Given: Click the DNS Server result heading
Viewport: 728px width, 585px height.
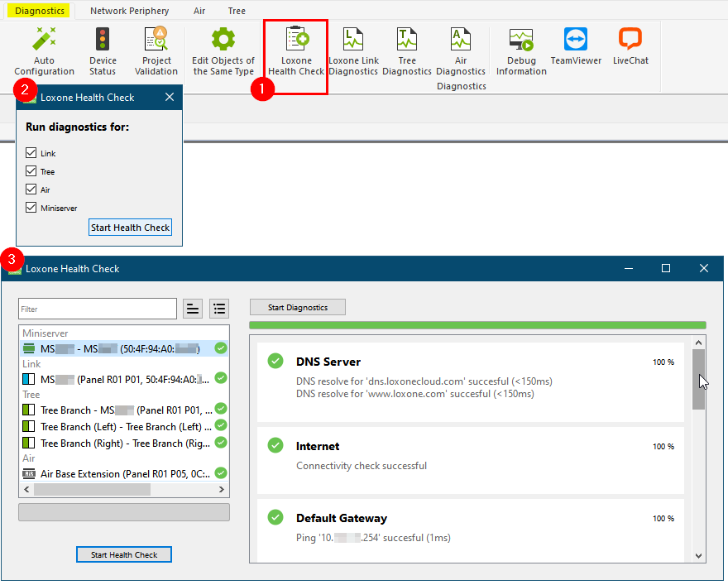Looking at the screenshot, I should click(328, 362).
